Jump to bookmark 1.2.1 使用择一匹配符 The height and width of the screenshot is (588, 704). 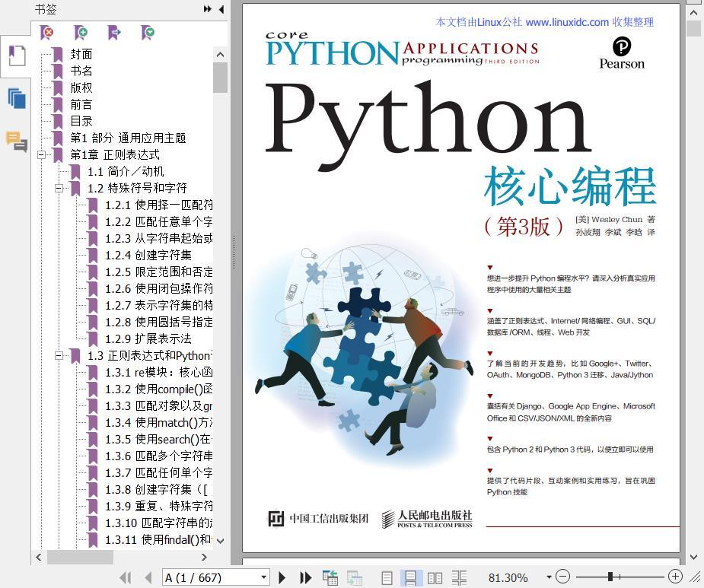click(159, 205)
